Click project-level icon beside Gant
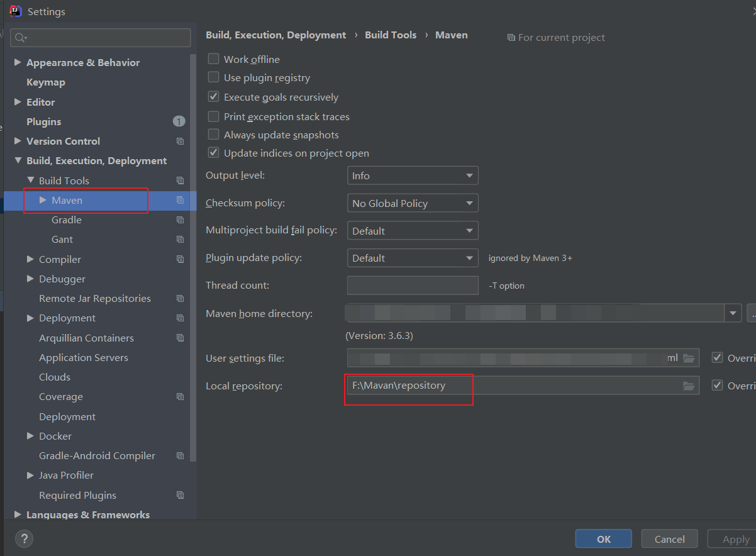This screenshot has width=756, height=556. (181, 240)
